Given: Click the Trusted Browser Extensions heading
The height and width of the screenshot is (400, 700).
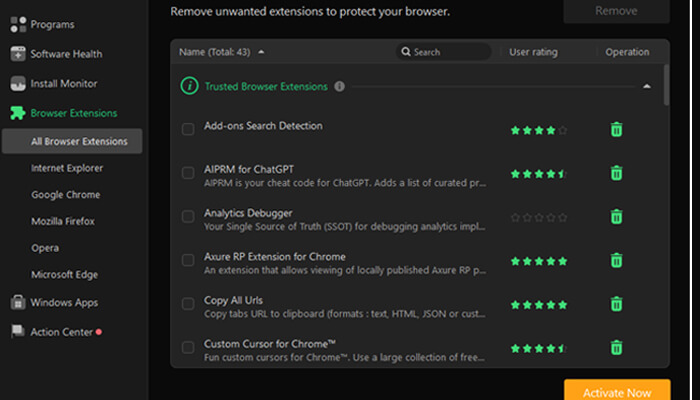Looking at the screenshot, I should pos(266,86).
